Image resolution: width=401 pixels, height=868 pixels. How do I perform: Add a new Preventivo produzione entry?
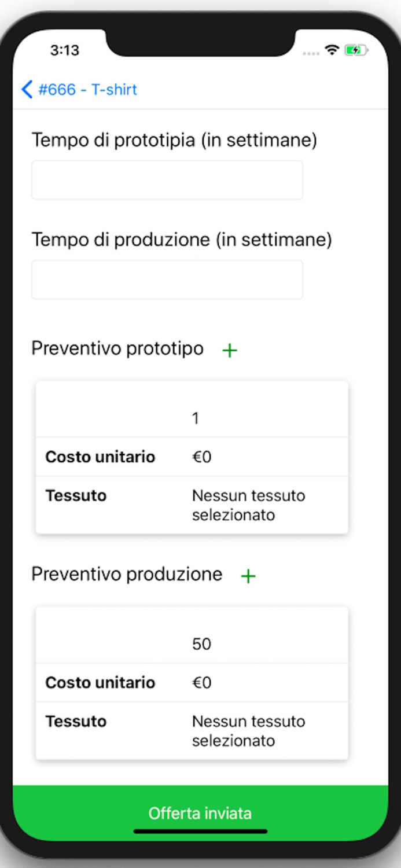tap(248, 576)
